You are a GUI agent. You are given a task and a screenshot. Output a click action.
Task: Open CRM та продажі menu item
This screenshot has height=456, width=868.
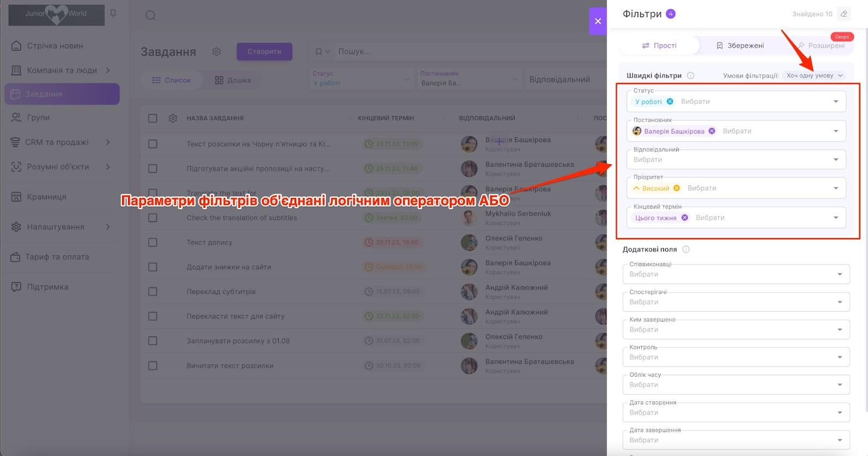[61, 142]
